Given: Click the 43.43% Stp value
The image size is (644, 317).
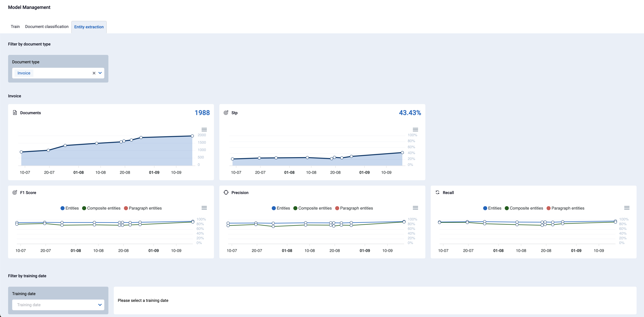Looking at the screenshot, I should click(x=410, y=113).
